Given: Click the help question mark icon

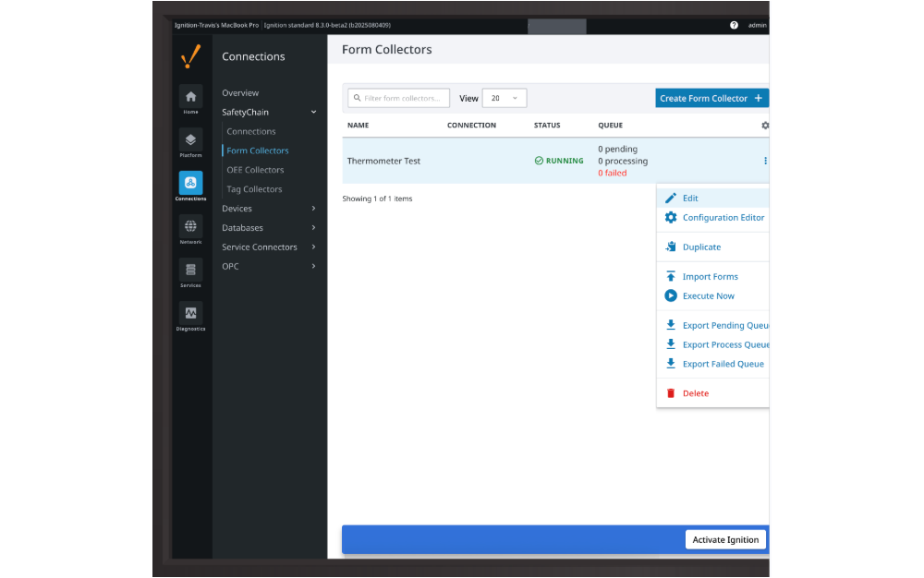Looking at the screenshot, I should coord(734,25).
